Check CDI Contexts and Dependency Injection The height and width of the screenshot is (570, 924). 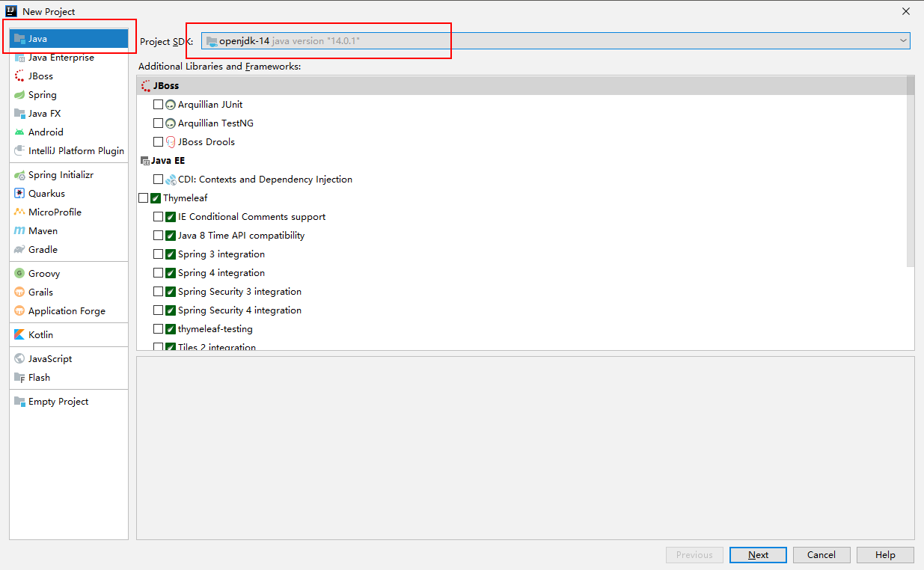tap(158, 180)
